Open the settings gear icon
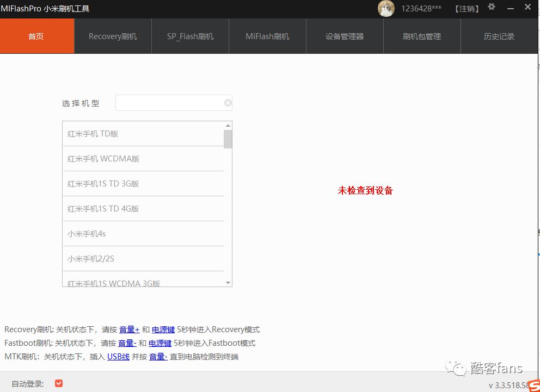This screenshot has width=540, height=392. (x=492, y=7)
